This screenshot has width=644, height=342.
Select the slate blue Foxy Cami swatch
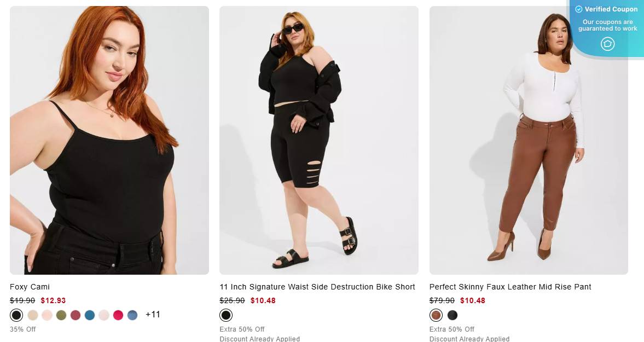pos(132,315)
